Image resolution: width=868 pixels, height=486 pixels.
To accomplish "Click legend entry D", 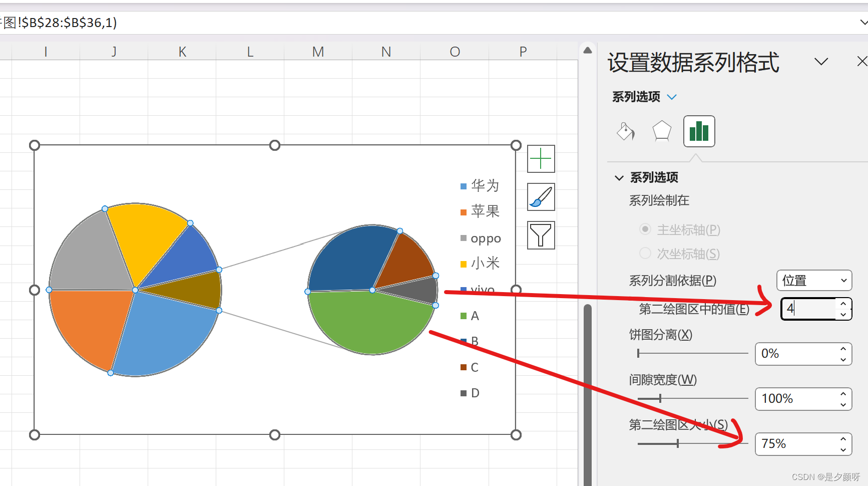I will pos(470,393).
